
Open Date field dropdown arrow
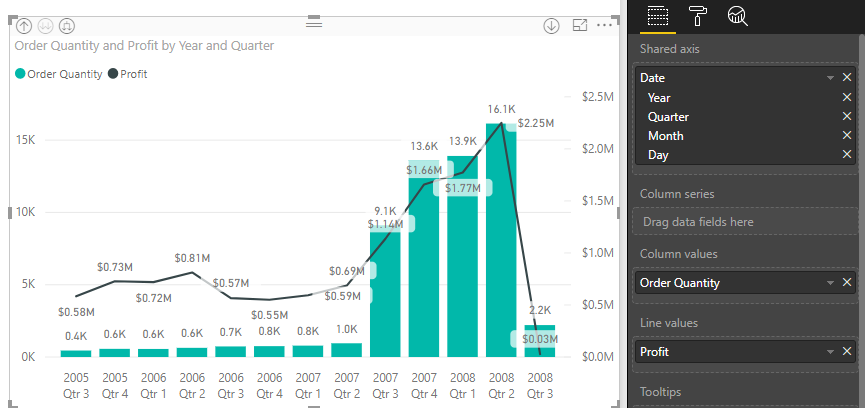830,78
